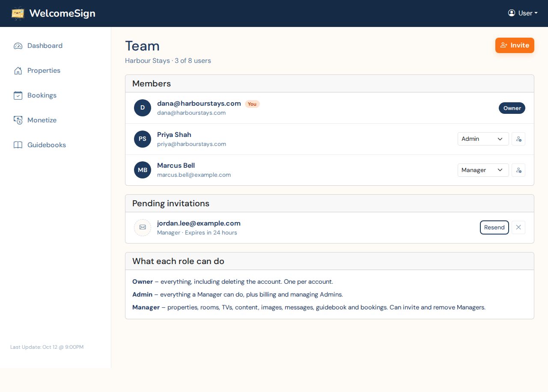This screenshot has height=392, width=548.
Task: Open Priya Shah's Admin role dropdown
Action: tap(483, 139)
